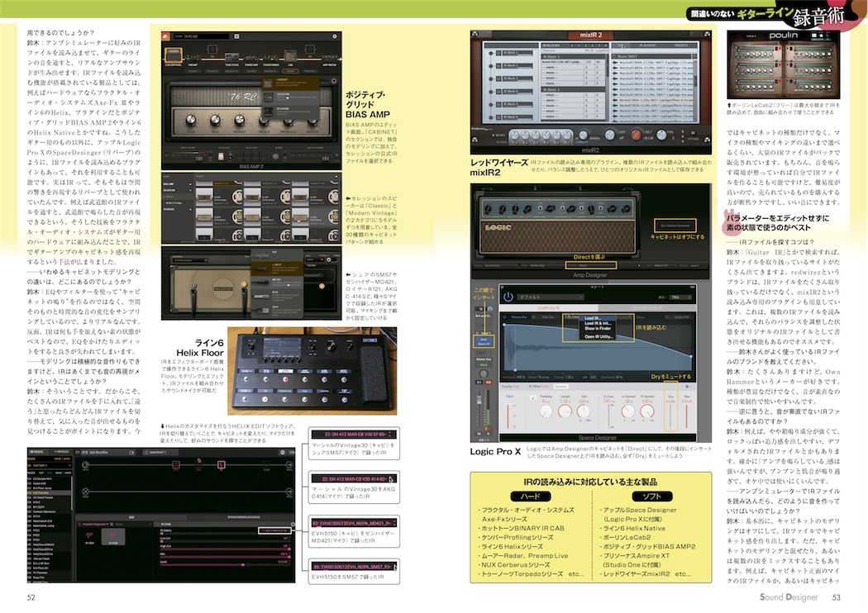Click the BIAS AMP preset name field
The height and width of the screenshot is (613, 868).
tap(203, 36)
